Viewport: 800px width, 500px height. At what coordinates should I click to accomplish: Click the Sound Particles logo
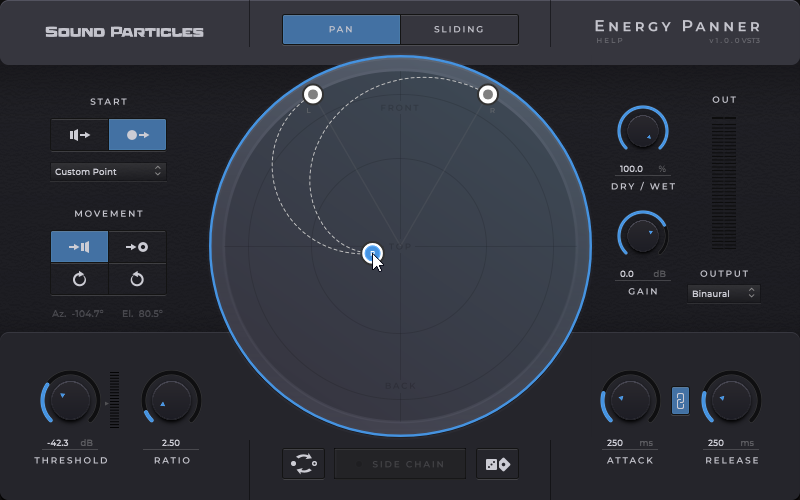[124, 32]
